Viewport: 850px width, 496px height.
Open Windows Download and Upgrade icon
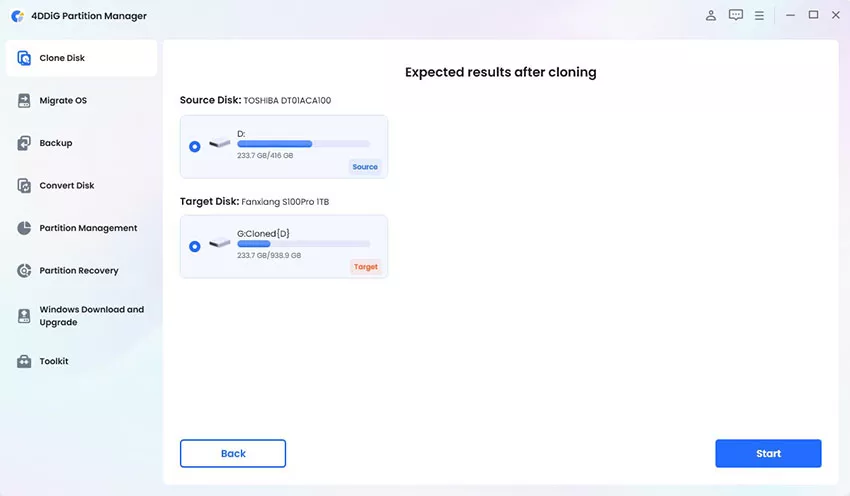coord(24,316)
